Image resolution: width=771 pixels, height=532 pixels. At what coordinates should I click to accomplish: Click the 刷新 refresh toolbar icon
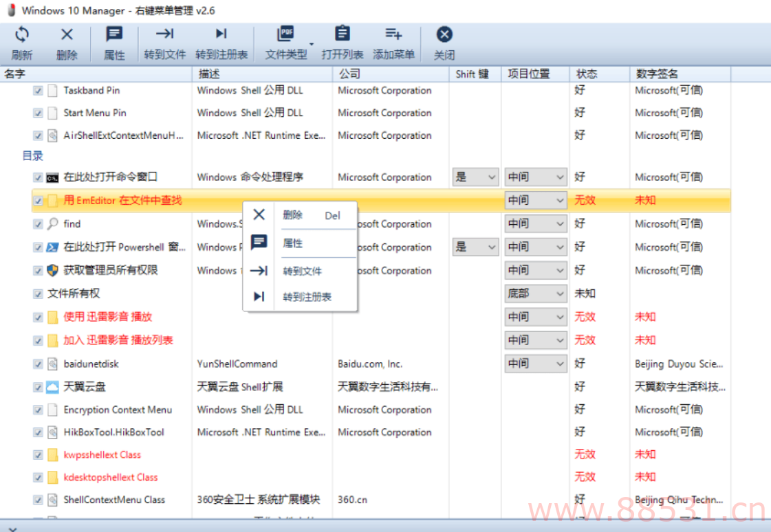coord(22,34)
